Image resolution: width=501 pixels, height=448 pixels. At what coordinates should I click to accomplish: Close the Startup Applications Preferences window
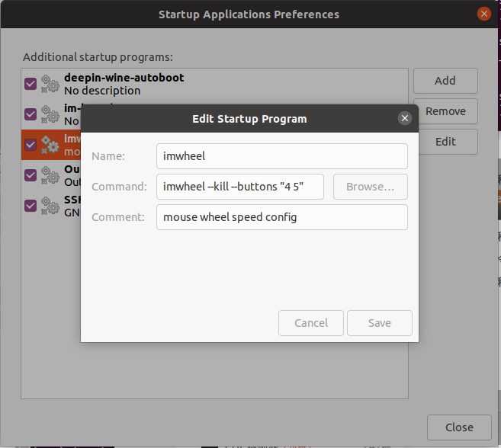tap(483, 14)
